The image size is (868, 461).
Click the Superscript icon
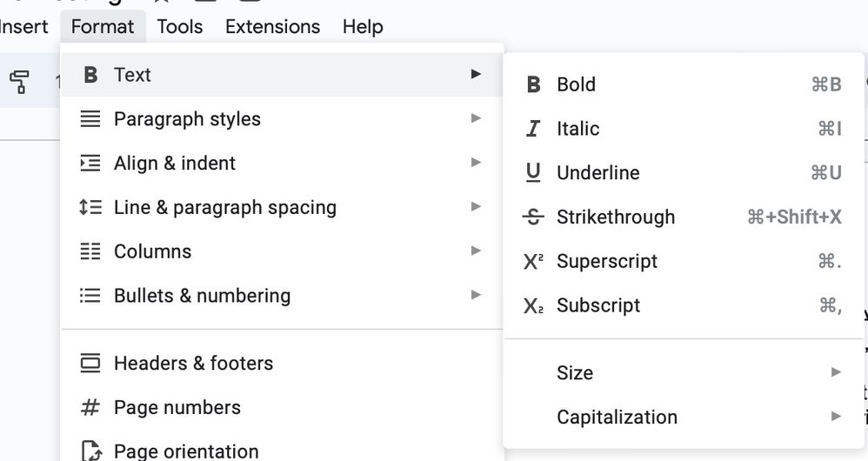tap(533, 262)
